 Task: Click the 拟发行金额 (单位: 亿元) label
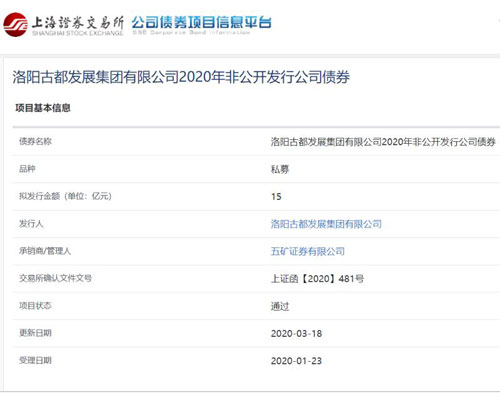click(65, 196)
